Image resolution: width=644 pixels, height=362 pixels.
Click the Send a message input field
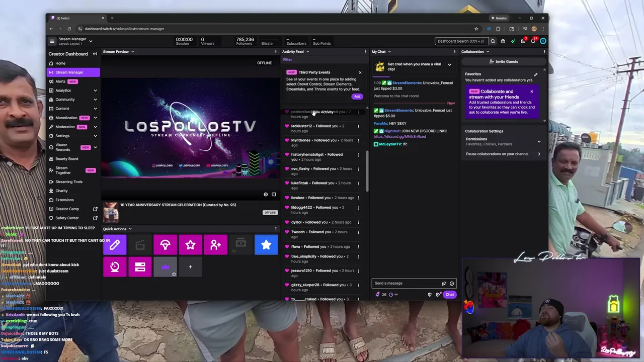coord(407,284)
